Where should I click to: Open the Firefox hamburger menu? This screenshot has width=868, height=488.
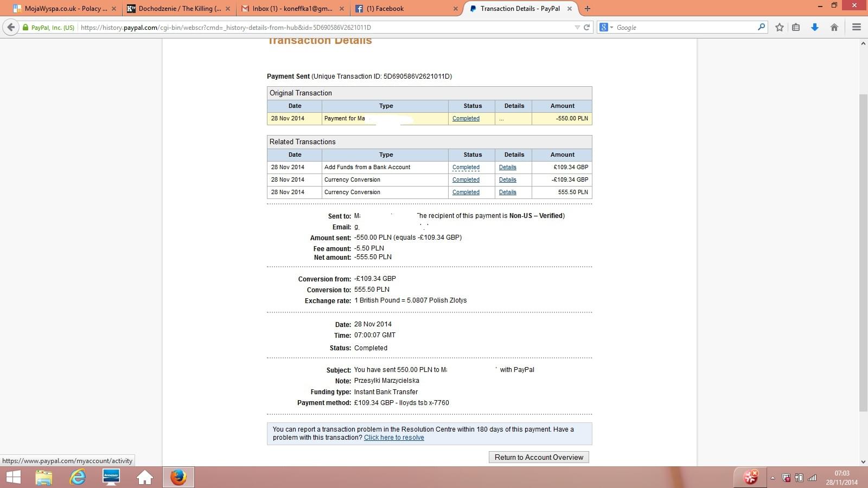point(857,27)
